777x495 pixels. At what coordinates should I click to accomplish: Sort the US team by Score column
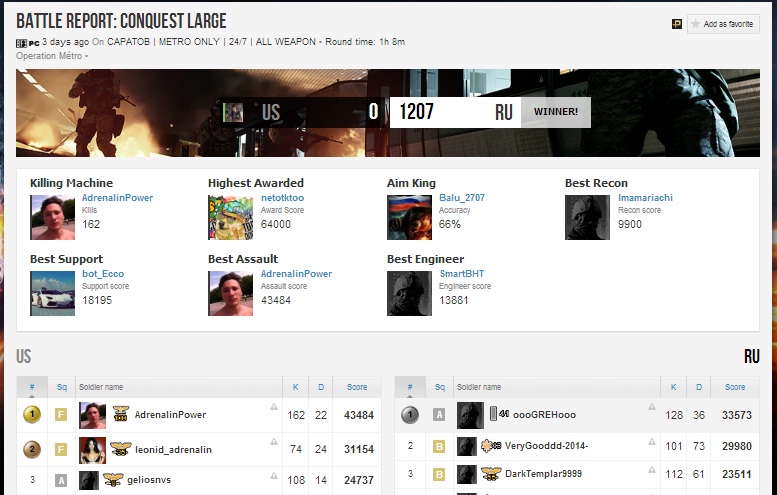[x=357, y=387]
